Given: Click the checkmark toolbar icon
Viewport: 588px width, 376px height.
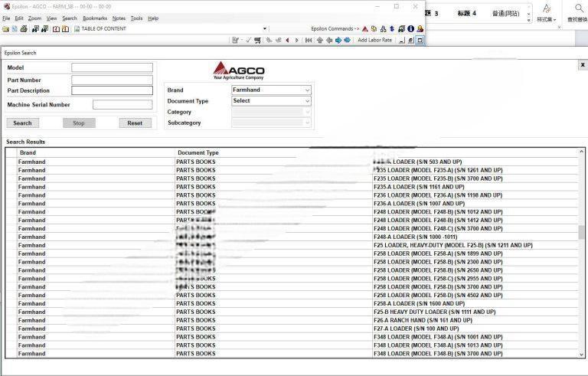Looking at the screenshot, I should [248, 40].
